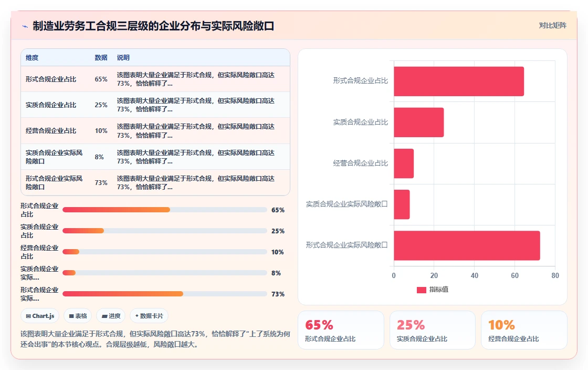This screenshot has width=588, height=370.
Task: Click the 经营合规企业占比 progress bar label
Action: 39,252
